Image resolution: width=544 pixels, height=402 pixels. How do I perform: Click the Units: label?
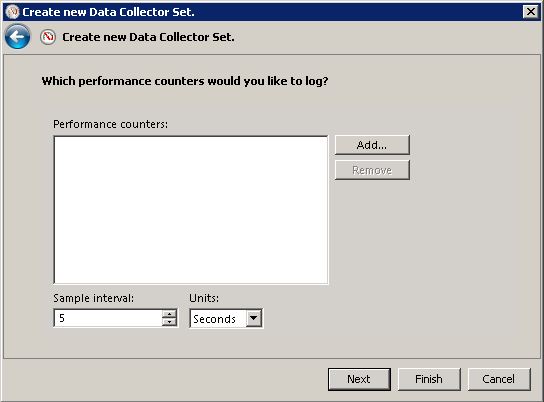tap(204, 298)
